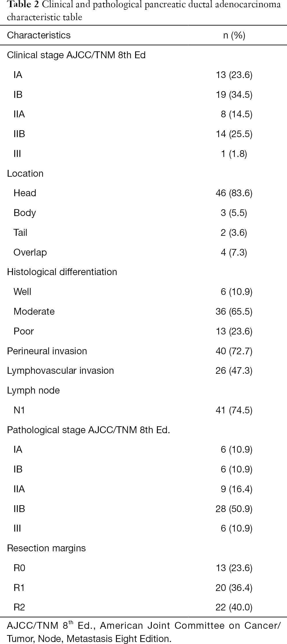This screenshot has height=644, width=287.
Task: Select the Moderate differentiation row
Action: [x=143, y=312]
